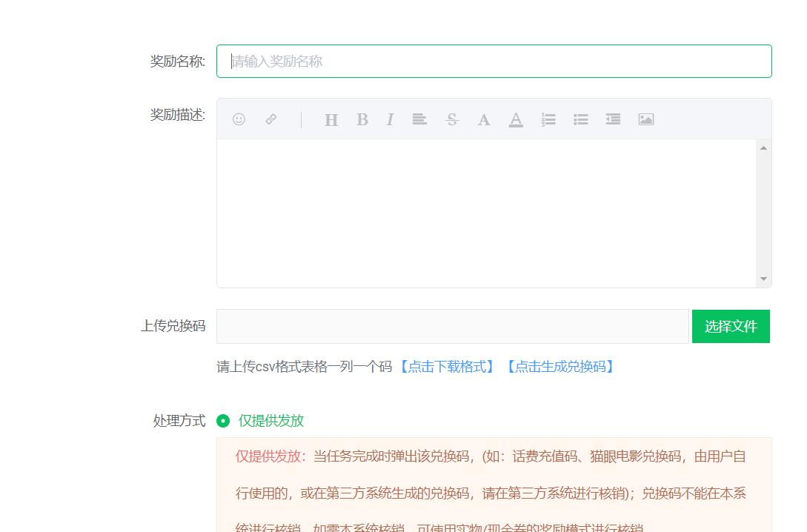Click the editor scrollbar down arrow
The image size is (807, 532).
(x=763, y=279)
